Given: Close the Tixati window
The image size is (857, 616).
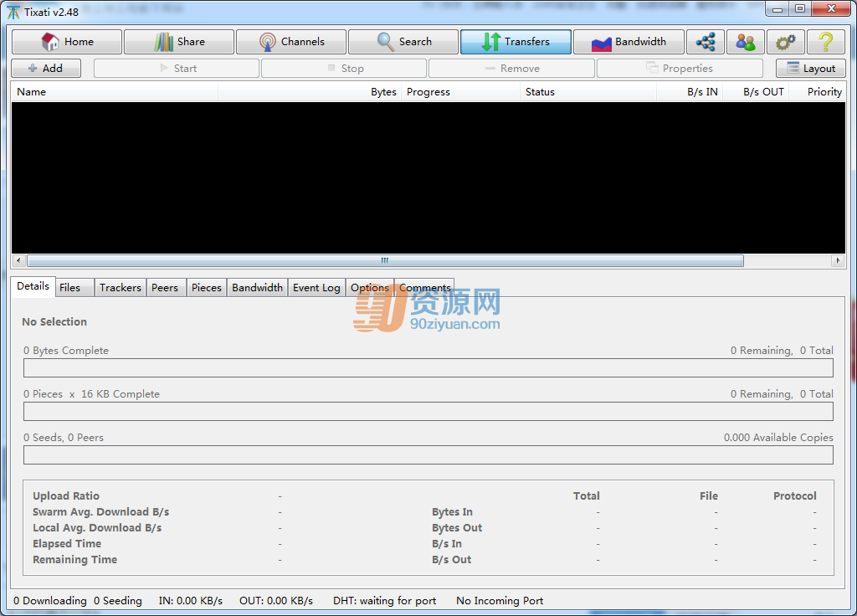Looking at the screenshot, I should 831,9.
